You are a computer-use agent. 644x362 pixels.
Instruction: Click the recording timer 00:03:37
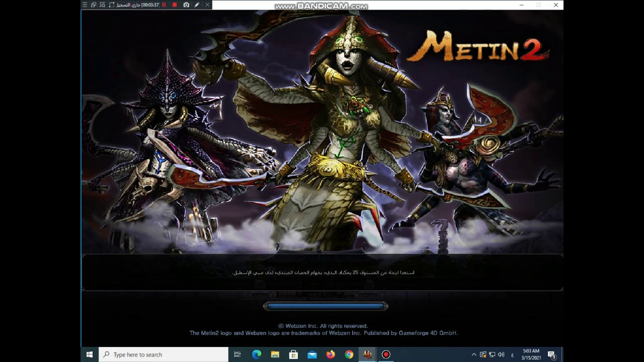point(150,5)
